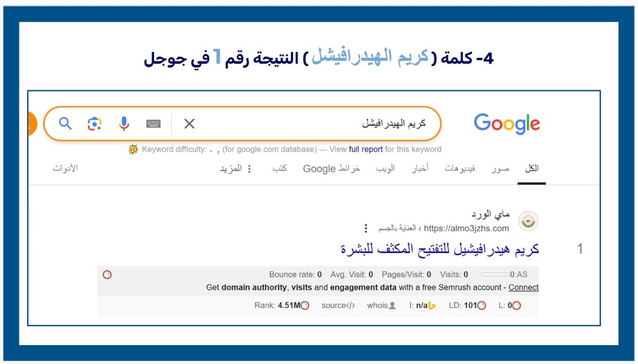This screenshot has width=638, height=364.
Task: Open the كريم هيدرافيشيل result title
Action: [x=440, y=249]
